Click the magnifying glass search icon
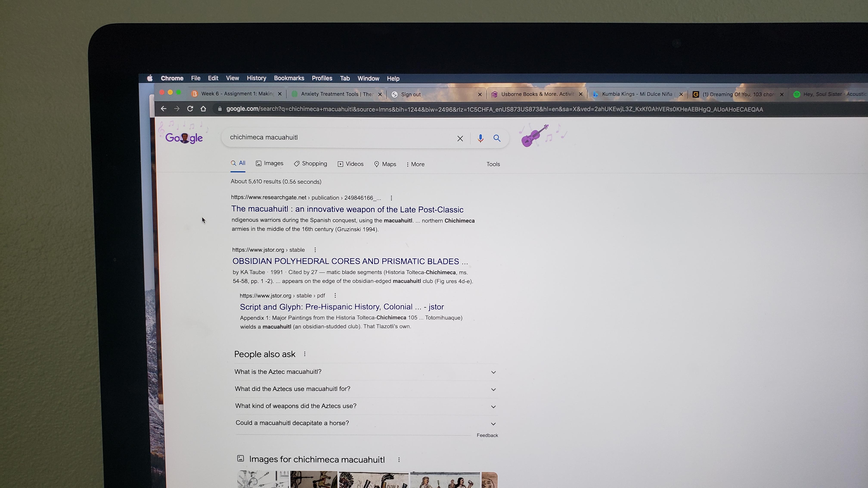 (497, 138)
